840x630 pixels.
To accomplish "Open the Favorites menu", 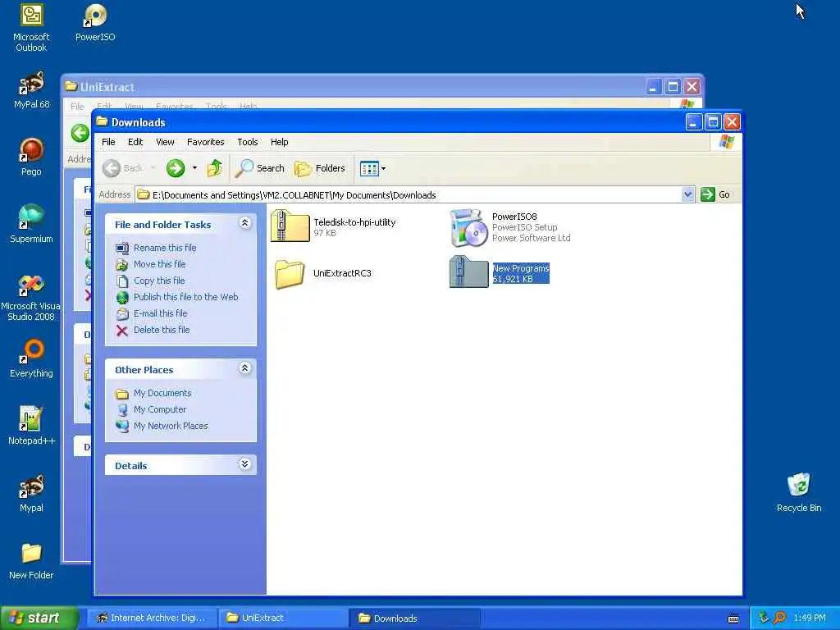I will [206, 142].
